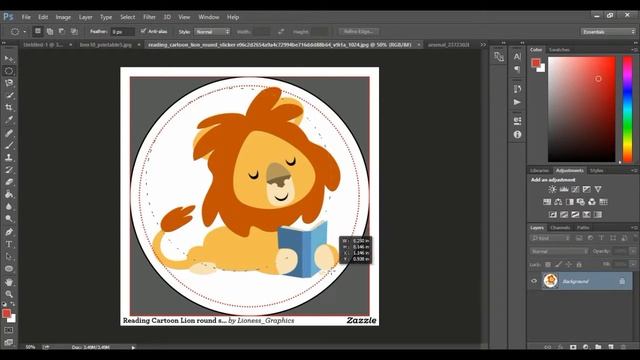Open the Image menu
The height and width of the screenshot is (360, 640).
[63, 17]
